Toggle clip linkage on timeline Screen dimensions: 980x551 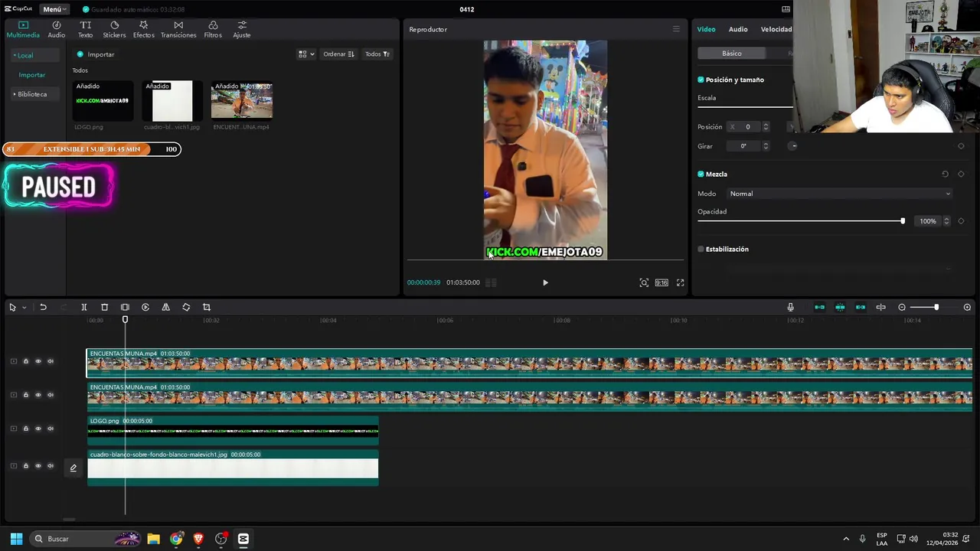click(x=861, y=307)
